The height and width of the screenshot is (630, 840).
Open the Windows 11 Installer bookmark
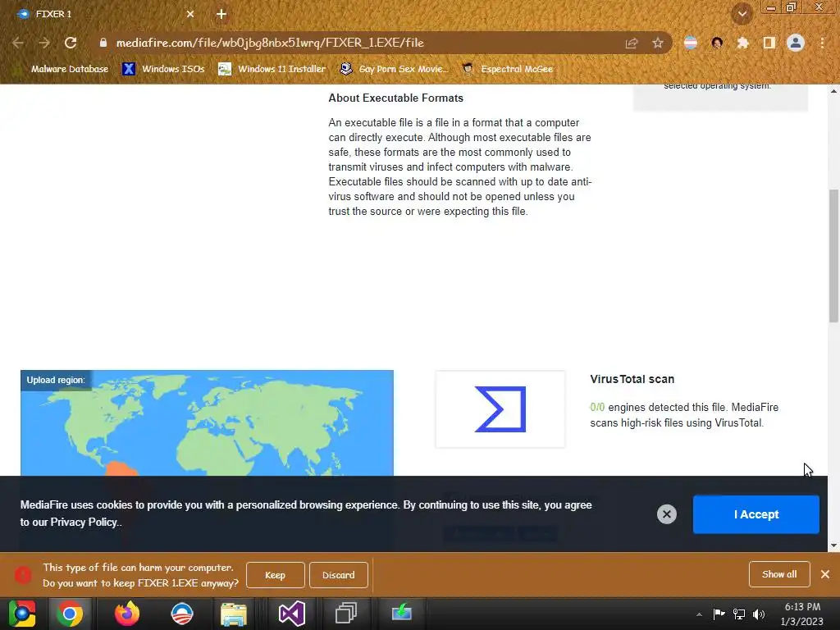pos(272,69)
